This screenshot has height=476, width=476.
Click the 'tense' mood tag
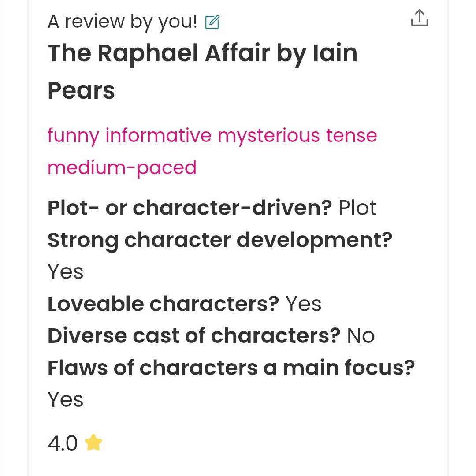pos(352,135)
